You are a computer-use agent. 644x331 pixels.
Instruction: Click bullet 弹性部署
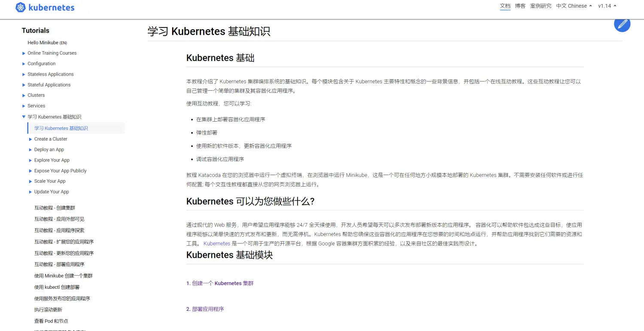coord(207,133)
